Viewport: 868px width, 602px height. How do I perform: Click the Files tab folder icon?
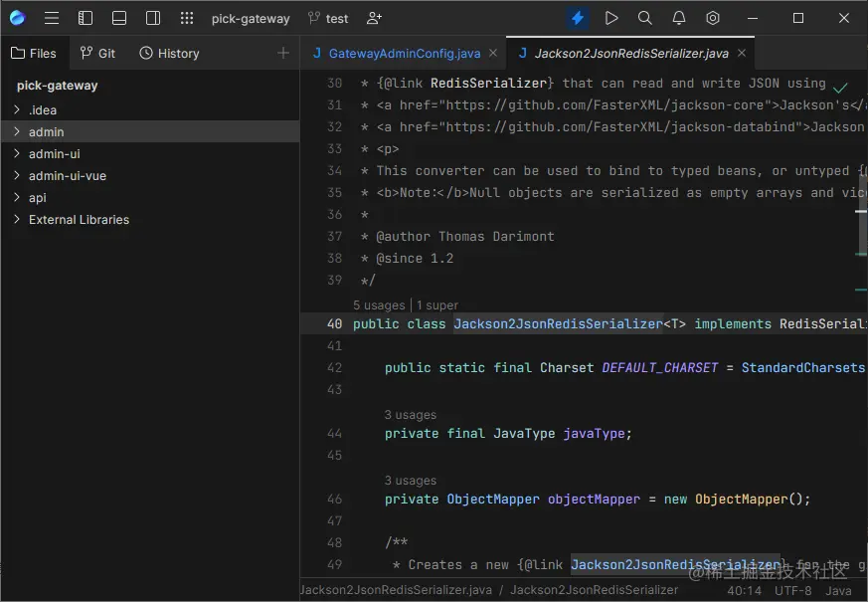18,53
